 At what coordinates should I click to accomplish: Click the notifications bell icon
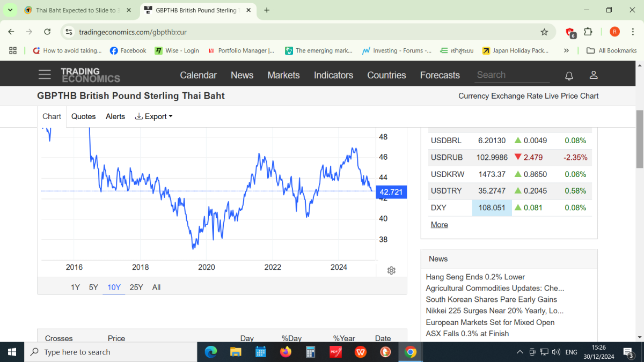coord(569,76)
